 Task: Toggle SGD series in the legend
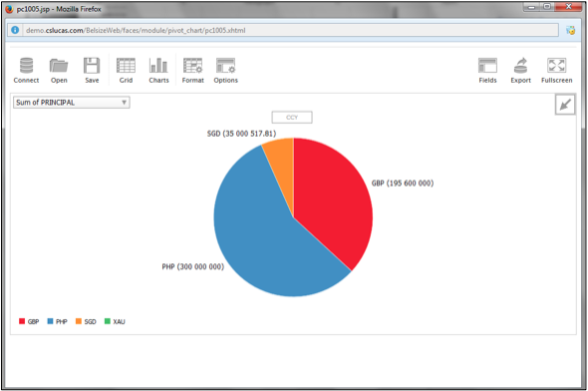pyautogui.click(x=86, y=321)
